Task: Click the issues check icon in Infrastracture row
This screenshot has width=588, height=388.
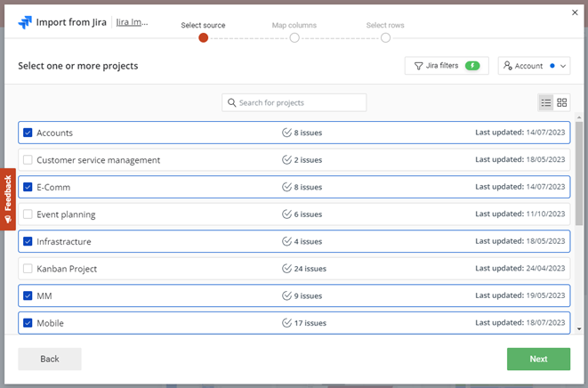Action: coord(286,241)
